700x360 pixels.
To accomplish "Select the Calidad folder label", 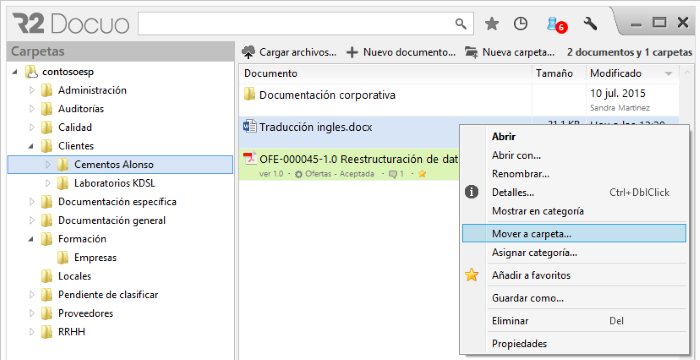I will [75, 128].
